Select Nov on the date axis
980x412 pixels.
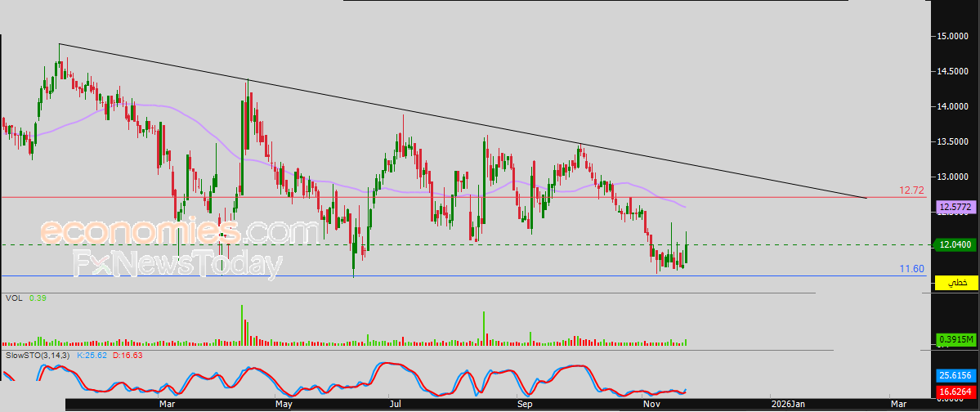651,404
